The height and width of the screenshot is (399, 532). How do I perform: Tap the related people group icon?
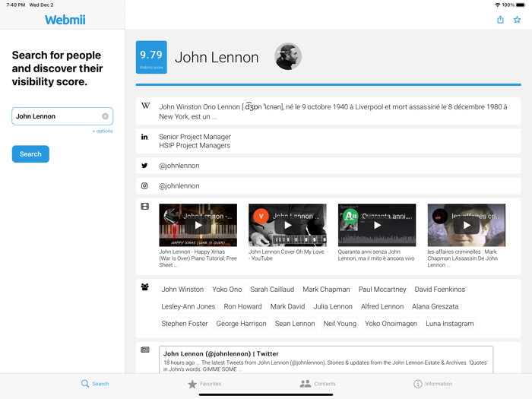pyautogui.click(x=145, y=287)
